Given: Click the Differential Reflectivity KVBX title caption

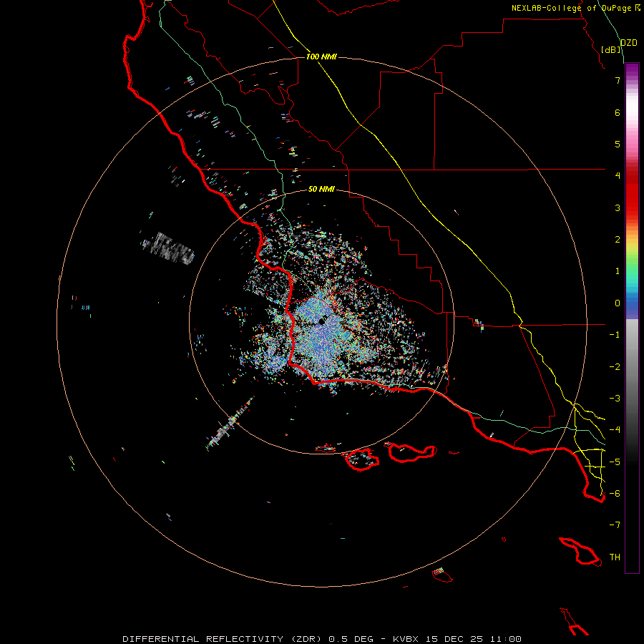Looking at the screenshot, I should click(321, 639).
